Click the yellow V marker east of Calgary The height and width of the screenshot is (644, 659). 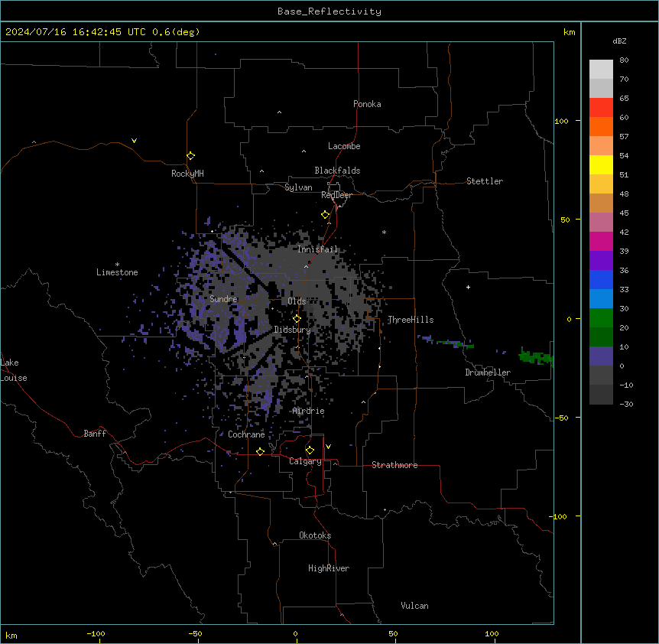[328, 447]
